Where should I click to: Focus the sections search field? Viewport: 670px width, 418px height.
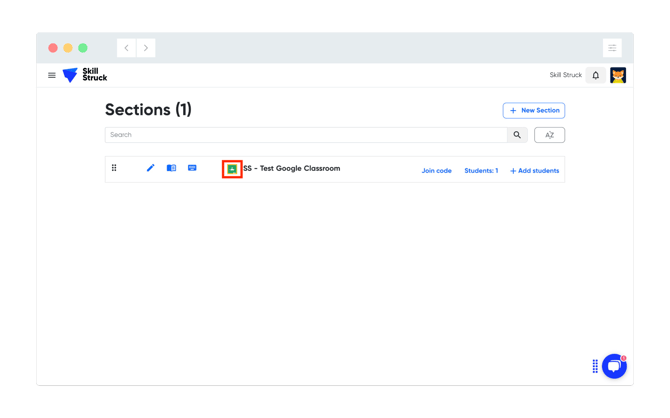coord(305,135)
